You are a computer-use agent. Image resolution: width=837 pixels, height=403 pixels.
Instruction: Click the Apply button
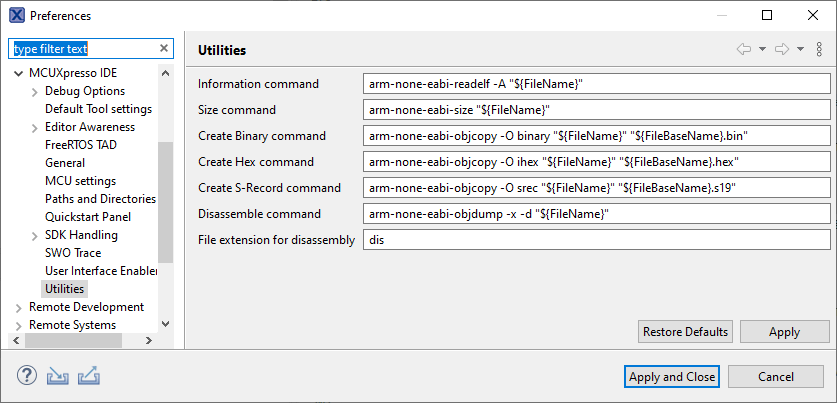784,332
